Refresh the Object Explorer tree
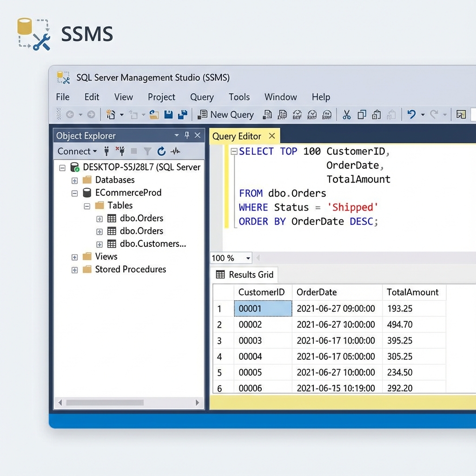This screenshot has height=476, width=476. coord(161,151)
